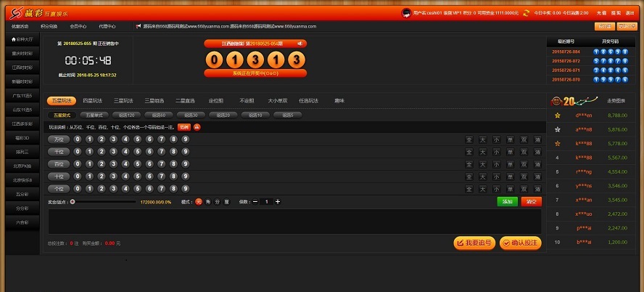Click plus icon to increase 倍数
Image resolution: width=644 pixels, height=292 pixels.
pyautogui.click(x=278, y=201)
